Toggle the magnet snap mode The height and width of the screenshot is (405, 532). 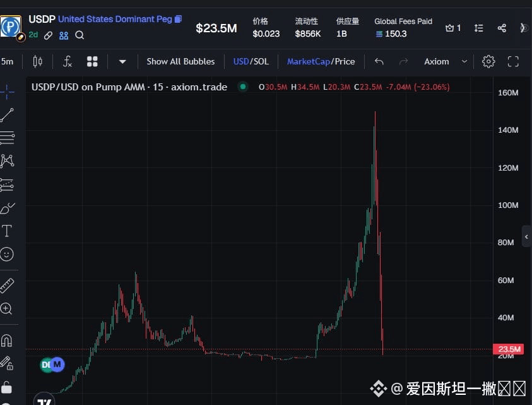point(7,341)
